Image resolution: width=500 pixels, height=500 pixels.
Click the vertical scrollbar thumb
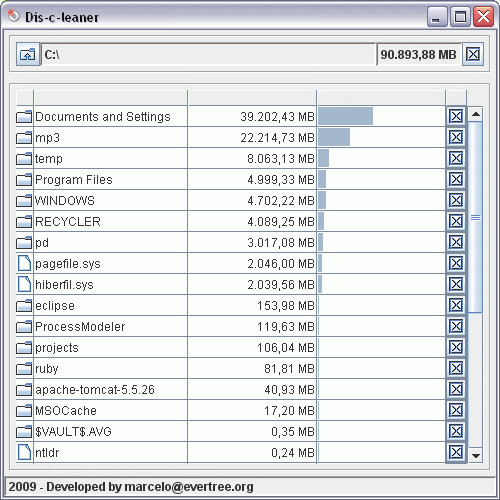(x=476, y=217)
